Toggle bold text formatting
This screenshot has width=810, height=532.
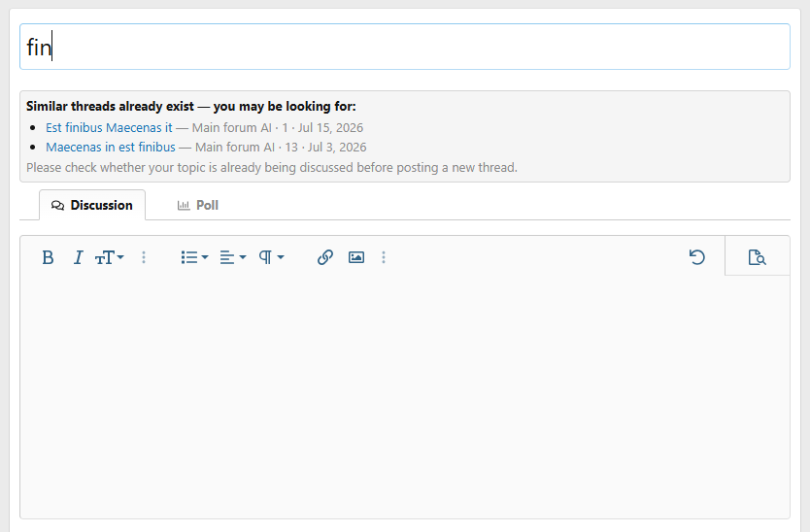click(x=48, y=257)
